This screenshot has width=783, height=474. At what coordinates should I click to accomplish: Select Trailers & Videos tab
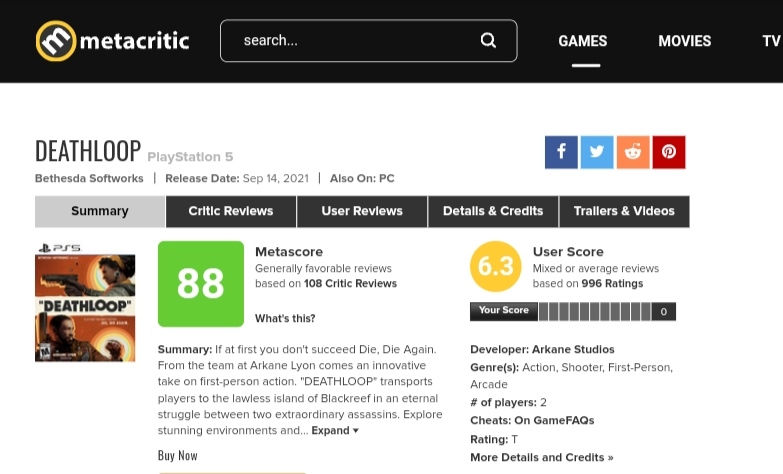pos(624,211)
